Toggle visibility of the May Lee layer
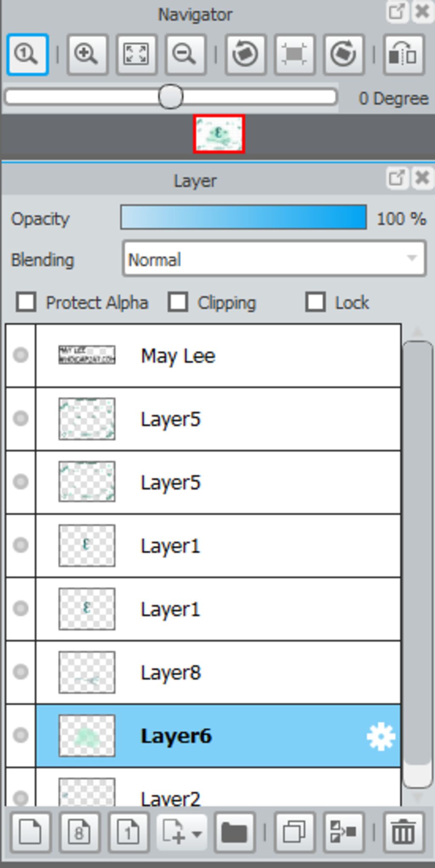This screenshot has width=435, height=868. (20, 355)
